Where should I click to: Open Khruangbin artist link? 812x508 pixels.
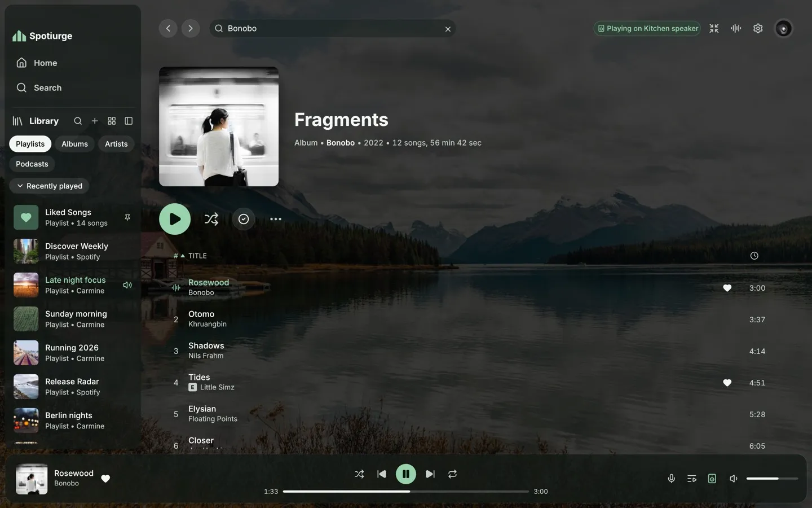208,325
